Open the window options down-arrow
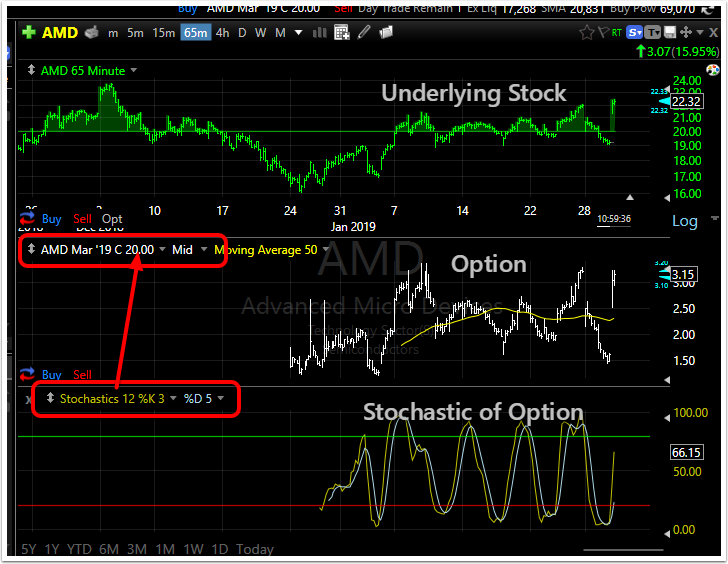 700,32
